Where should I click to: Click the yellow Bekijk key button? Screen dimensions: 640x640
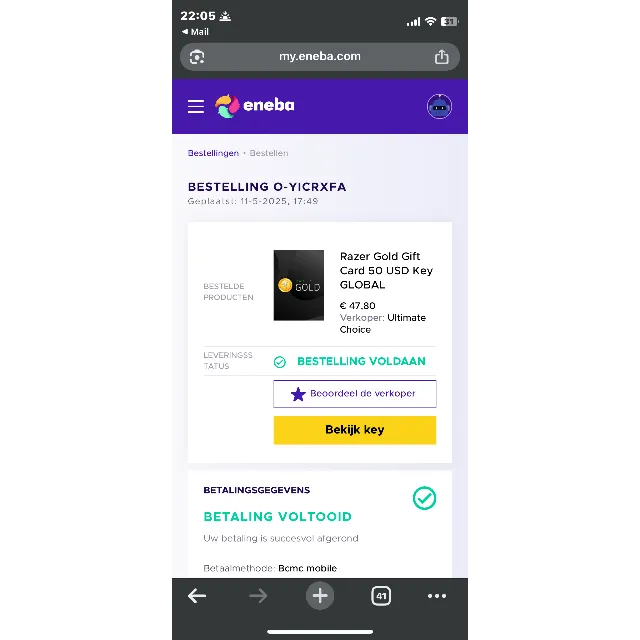click(355, 430)
